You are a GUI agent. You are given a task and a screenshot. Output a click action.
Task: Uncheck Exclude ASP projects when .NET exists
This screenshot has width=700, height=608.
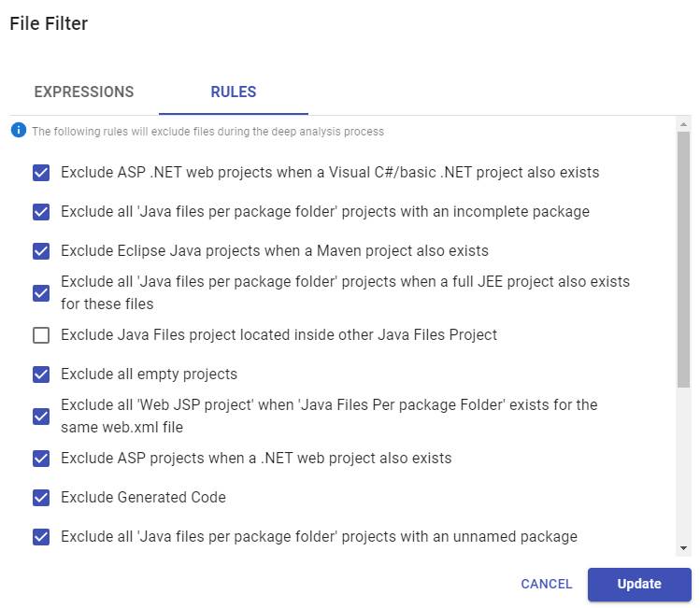coord(41,459)
